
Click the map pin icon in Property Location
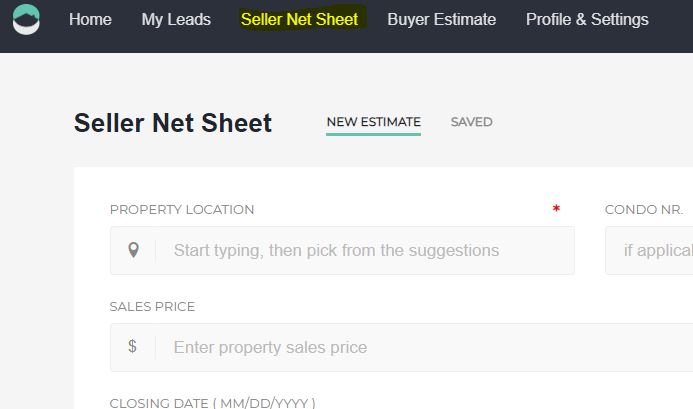133,250
